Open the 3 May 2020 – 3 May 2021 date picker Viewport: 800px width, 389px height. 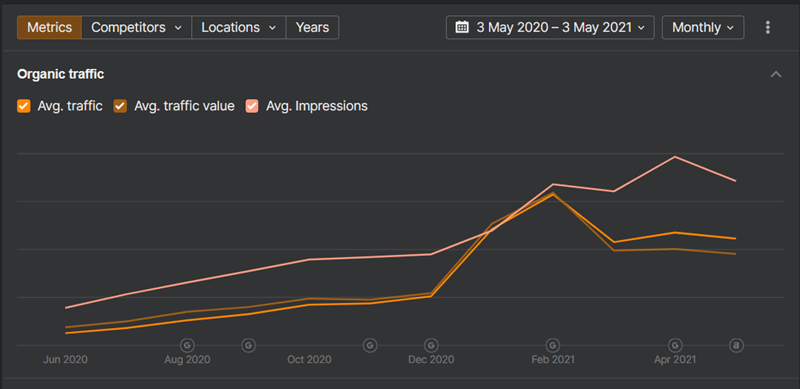[550, 28]
